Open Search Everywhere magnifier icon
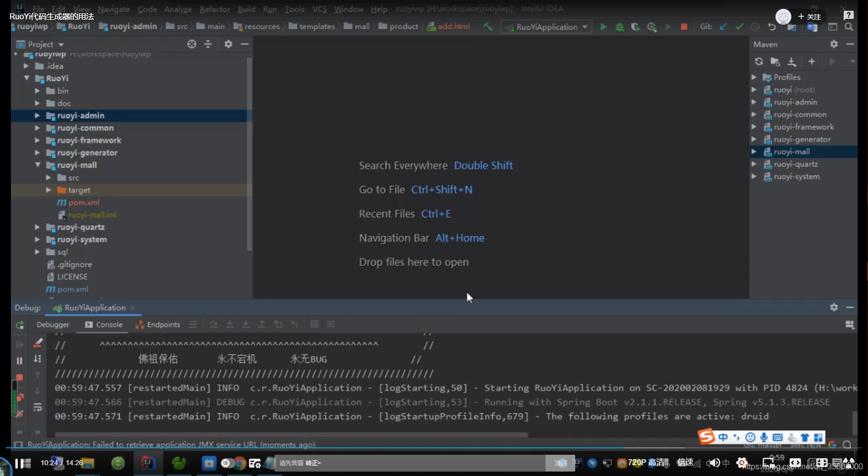 (849, 27)
